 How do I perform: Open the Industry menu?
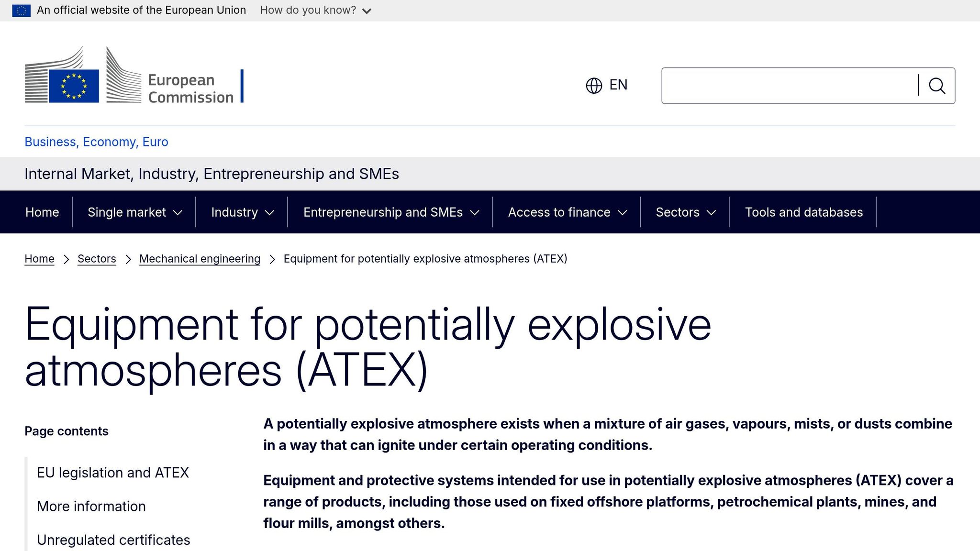pos(234,212)
